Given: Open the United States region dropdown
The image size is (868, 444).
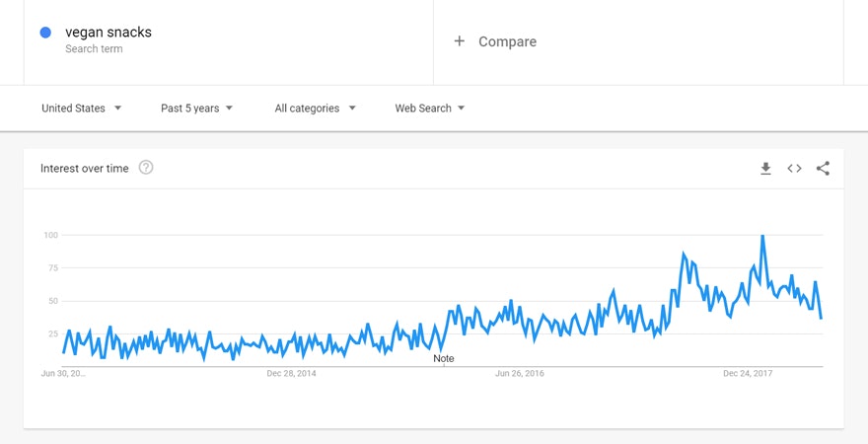Looking at the screenshot, I should [x=82, y=109].
